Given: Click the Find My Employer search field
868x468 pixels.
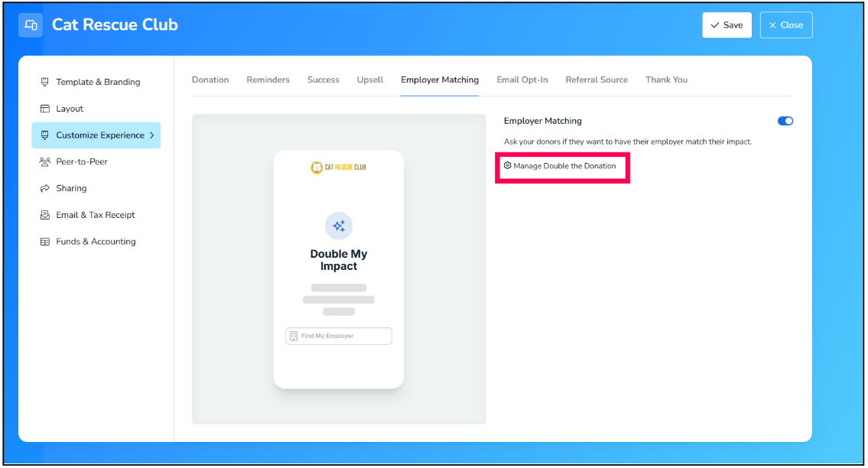Looking at the screenshot, I should pyautogui.click(x=339, y=336).
